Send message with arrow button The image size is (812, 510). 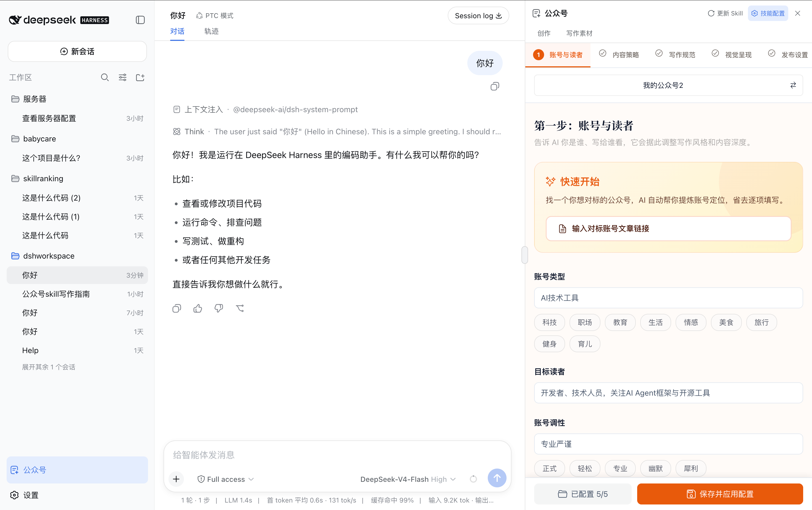point(497,478)
